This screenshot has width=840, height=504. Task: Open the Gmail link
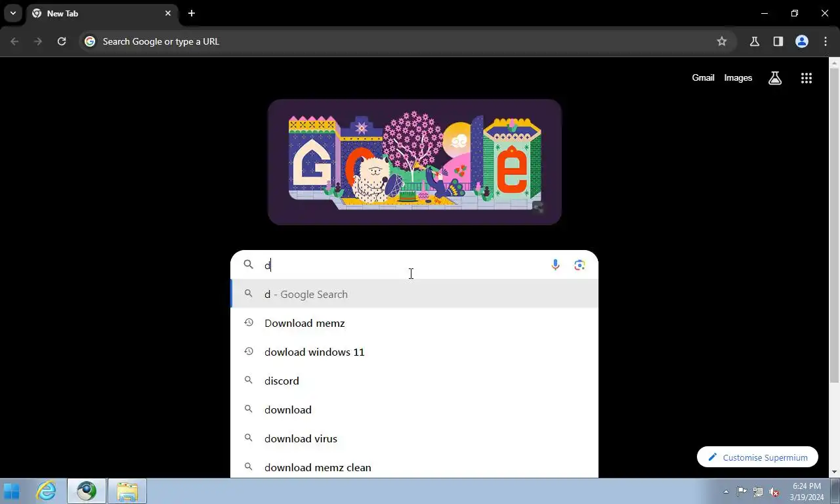[x=703, y=77]
